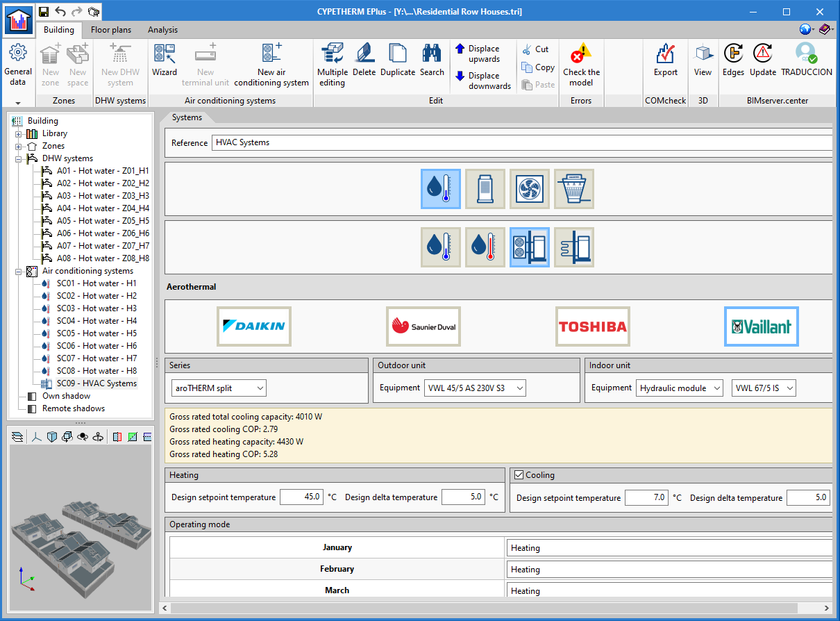Select the boiler icon in first system row

(x=485, y=189)
